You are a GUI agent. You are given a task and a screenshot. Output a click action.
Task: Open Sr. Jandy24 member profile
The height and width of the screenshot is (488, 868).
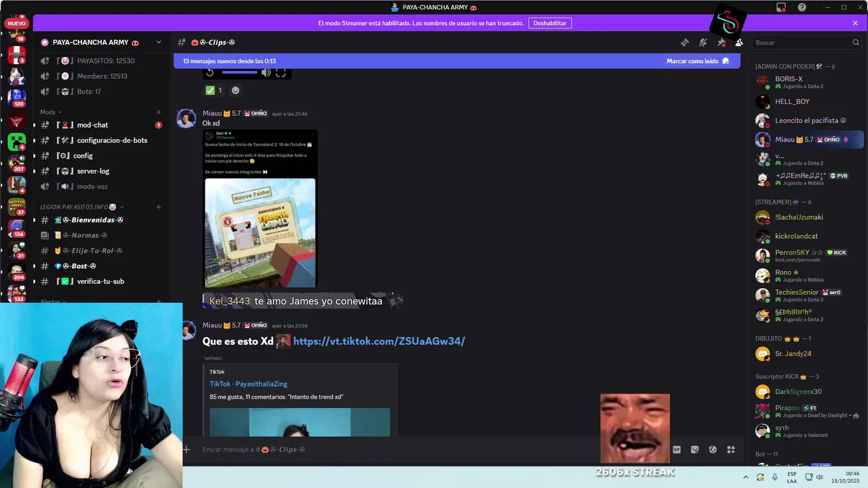[808, 354]
